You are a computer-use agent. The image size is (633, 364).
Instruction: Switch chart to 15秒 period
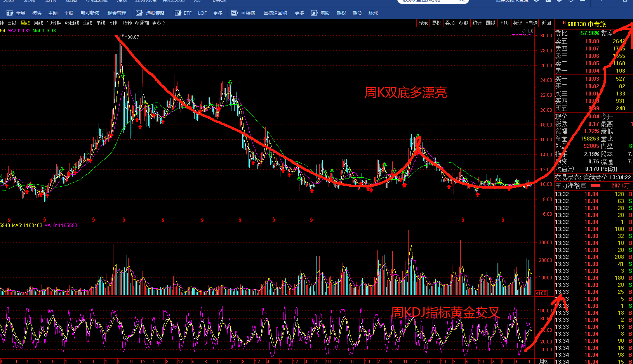pos(127,23)
